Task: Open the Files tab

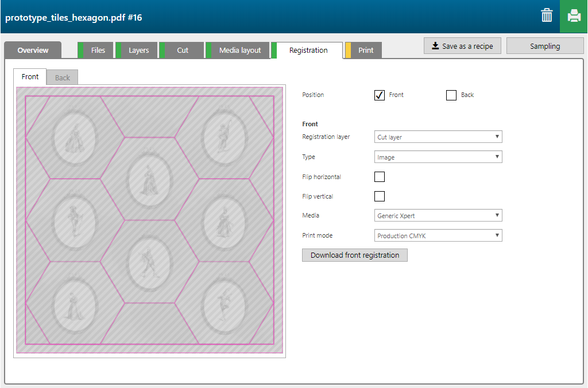Action: (x=98, y=51)
